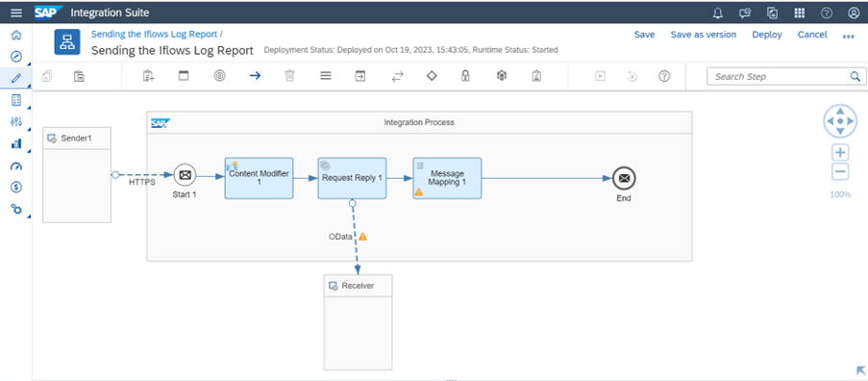The width and height of the screenshot is (868, 381).
Task: Select the Request Reply 1 step
Action: pyautogui.click(x=352, y=178)
